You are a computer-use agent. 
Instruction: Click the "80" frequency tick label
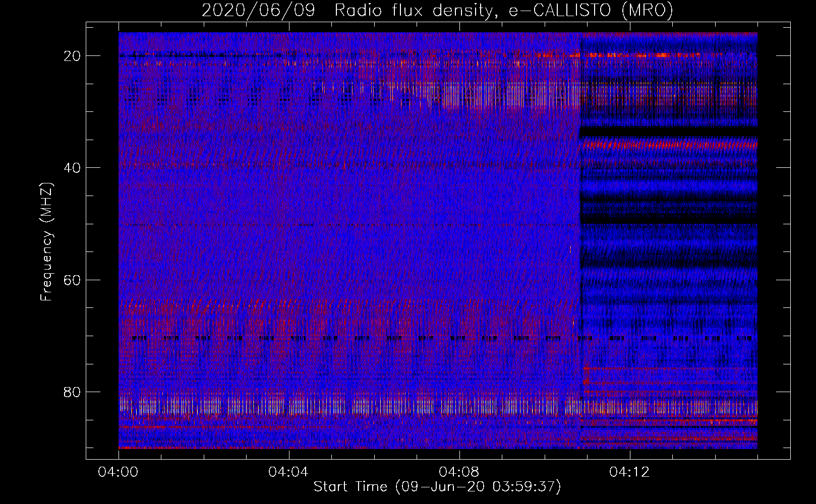point(72,392)
